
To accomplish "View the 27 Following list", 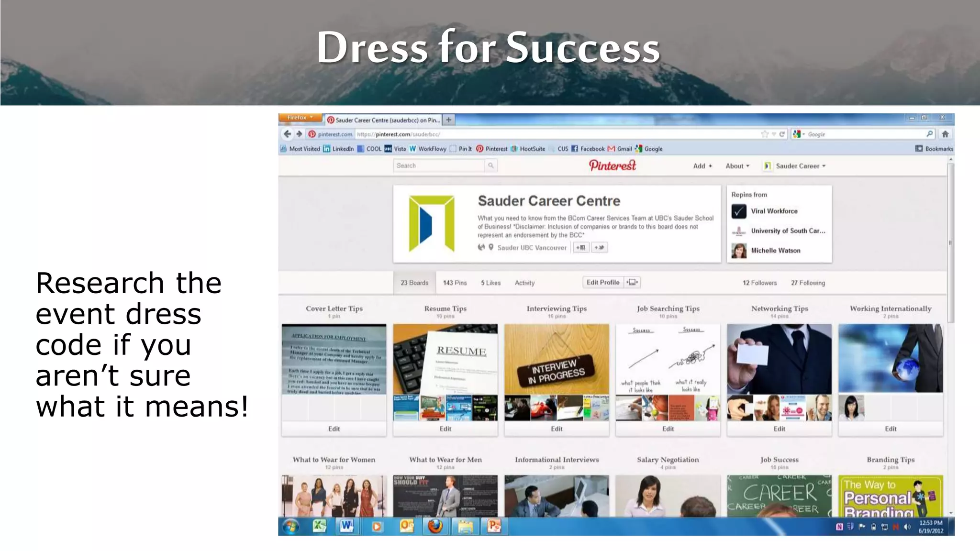I will [808, 283].
